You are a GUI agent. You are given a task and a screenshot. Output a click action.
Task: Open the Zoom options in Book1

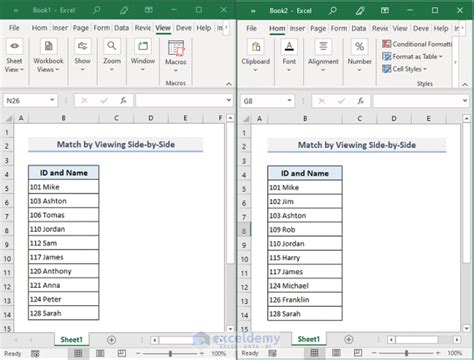point(112,55)
